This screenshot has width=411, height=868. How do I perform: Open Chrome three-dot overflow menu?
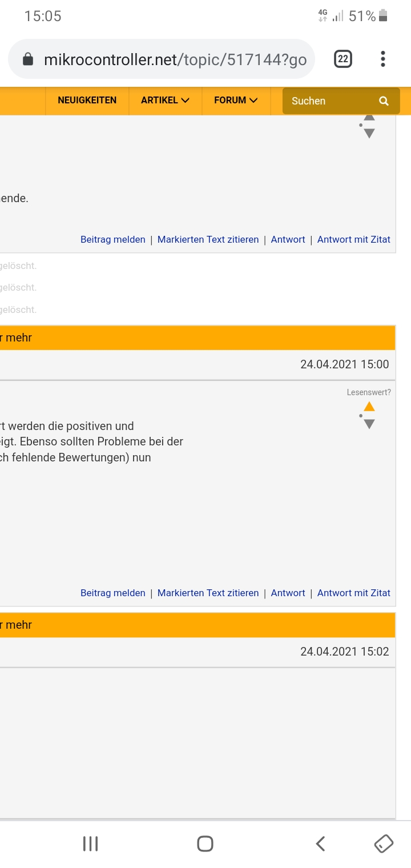(382, 59)
